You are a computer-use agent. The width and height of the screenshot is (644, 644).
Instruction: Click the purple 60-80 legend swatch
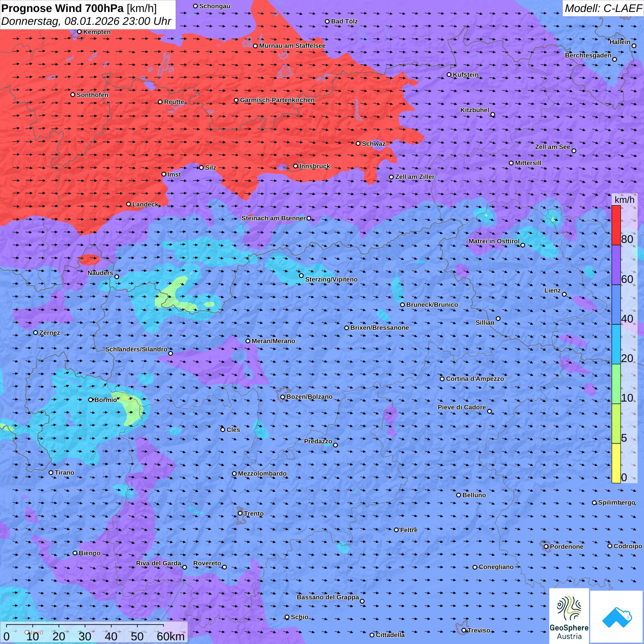tap(616, 265)
